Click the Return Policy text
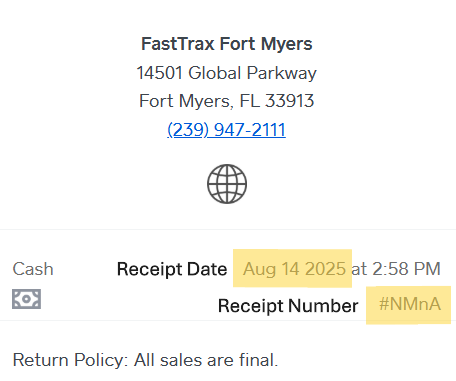 tap(70, 360)
